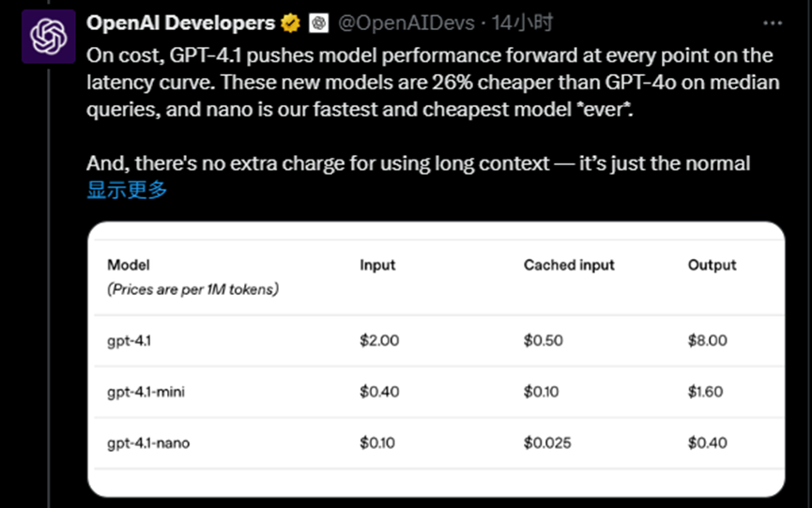Screen dimensions: 812x508
Task: Click the Input column header
Action: (x=377, y=265)
